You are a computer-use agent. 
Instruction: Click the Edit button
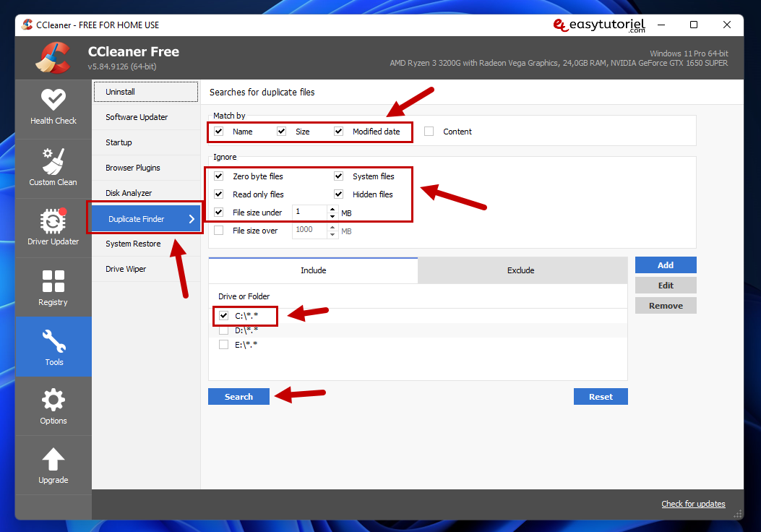[666, 286]
